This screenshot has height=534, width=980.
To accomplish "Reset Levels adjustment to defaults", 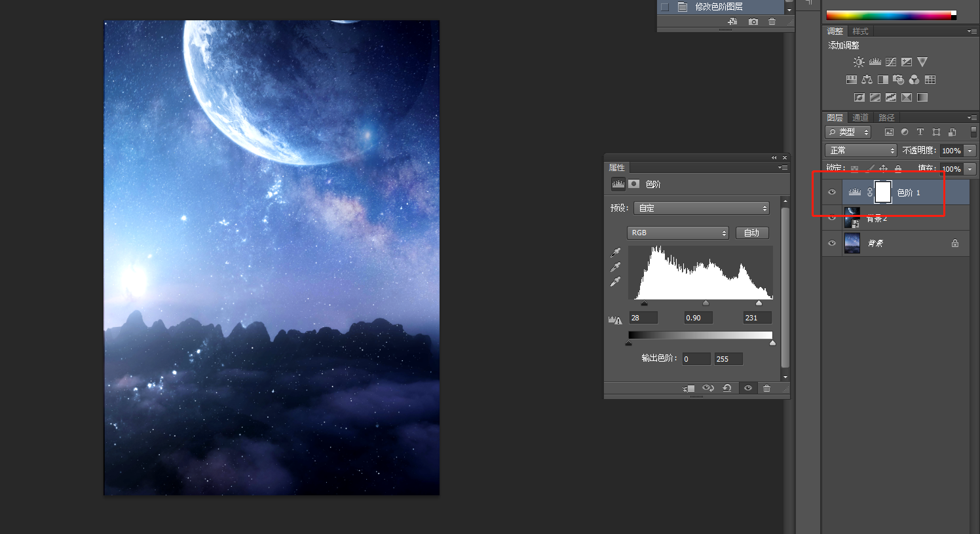I will [x=727, y=388].
